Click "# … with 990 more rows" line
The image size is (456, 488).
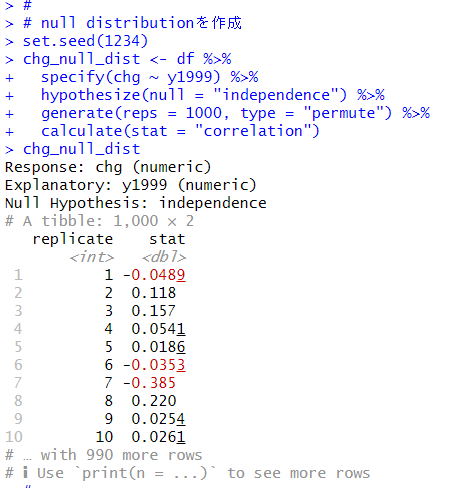[104, 455]
